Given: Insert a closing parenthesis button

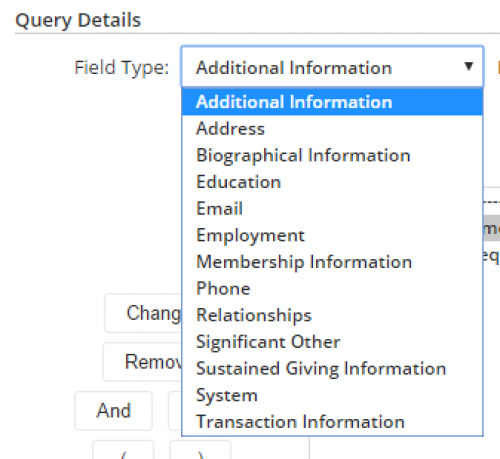Looking at the screenshot, I should click(200, 450).
